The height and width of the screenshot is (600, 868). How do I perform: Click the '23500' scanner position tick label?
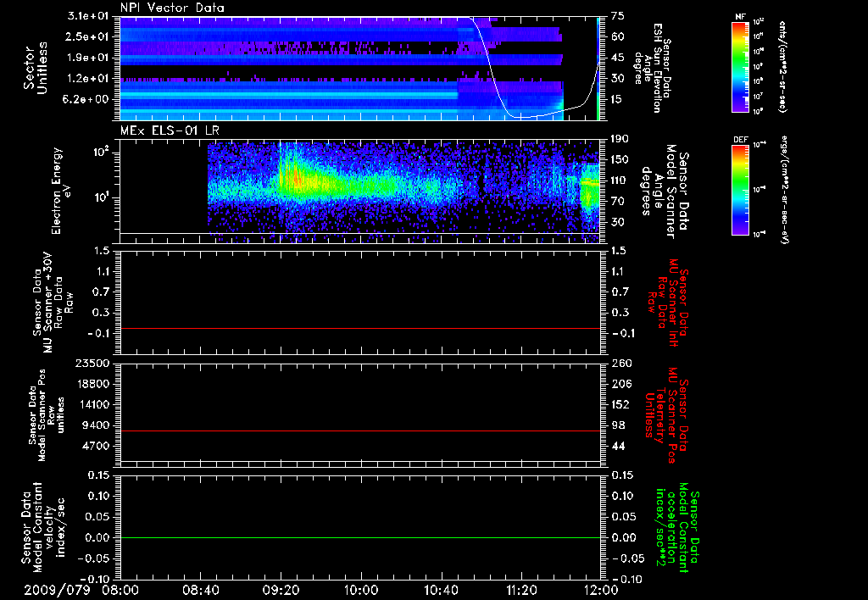coord(92,363)
